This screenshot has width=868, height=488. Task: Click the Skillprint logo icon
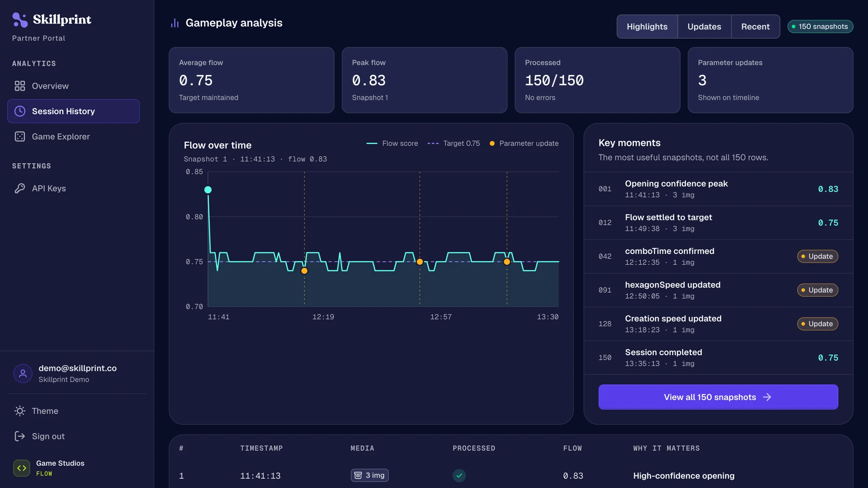pos(20,20)
